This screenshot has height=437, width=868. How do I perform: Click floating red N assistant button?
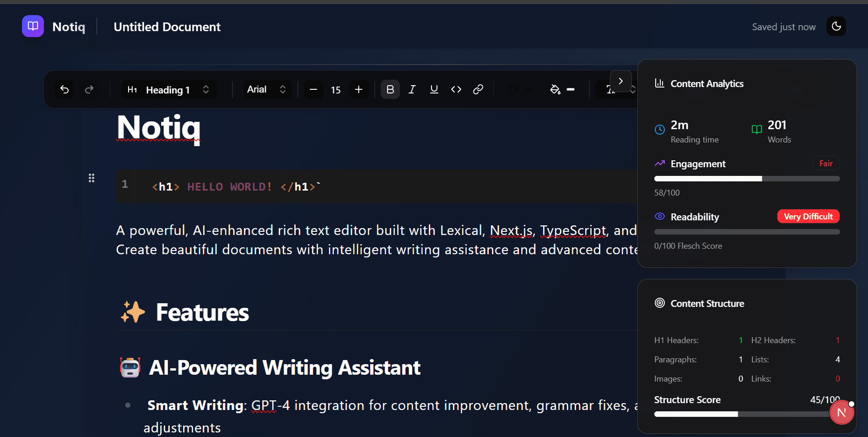[841, 413]
